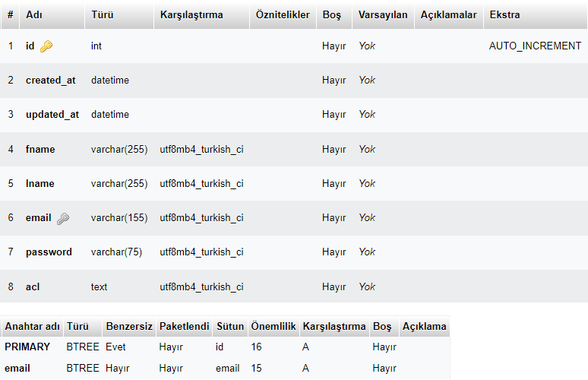Click the acl column name
This screenshot has width=588, height=380.
tap(33, 287)
